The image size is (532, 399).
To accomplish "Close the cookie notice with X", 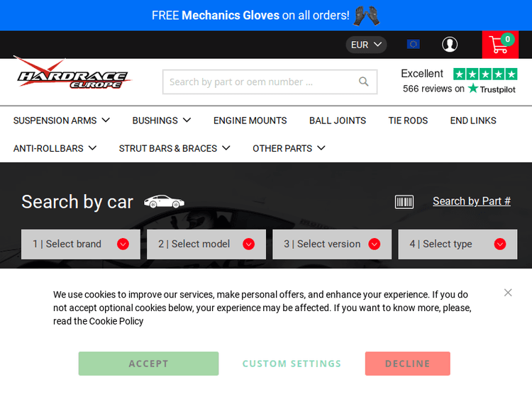I will [508, 293].
